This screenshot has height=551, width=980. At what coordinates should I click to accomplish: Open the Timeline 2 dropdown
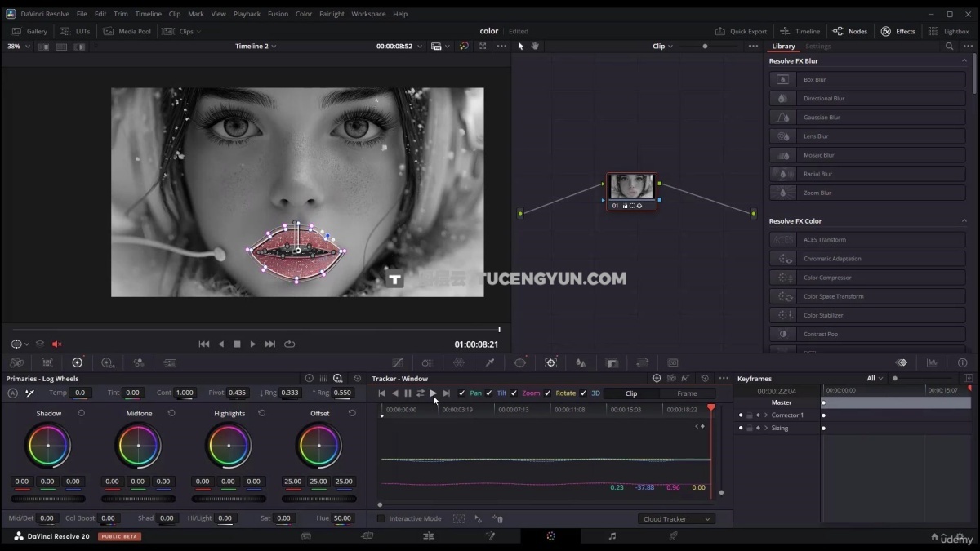tap(256, 47)
